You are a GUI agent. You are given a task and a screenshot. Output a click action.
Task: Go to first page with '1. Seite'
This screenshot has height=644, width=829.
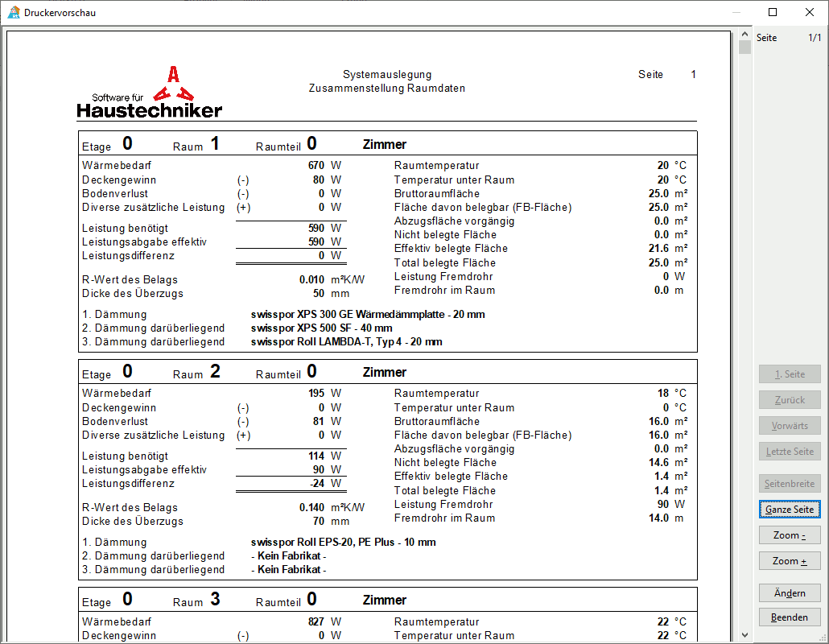point(790,374)
